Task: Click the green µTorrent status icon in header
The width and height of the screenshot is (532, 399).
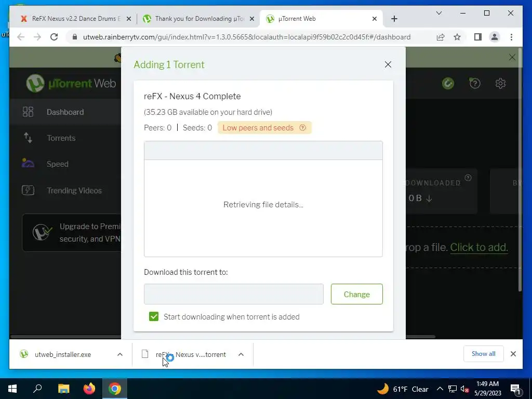Action: point(448,84)
